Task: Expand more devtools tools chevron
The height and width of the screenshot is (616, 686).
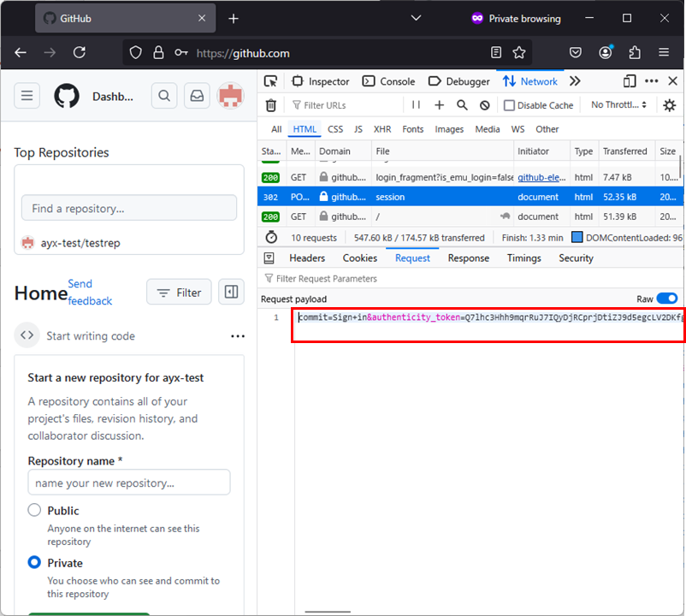Action: click(575, 81)
